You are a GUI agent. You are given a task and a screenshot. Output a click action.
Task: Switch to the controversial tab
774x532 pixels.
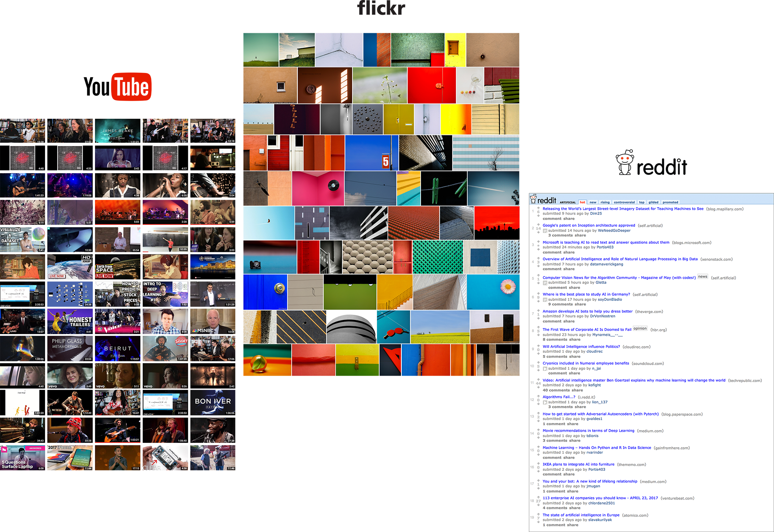(624, 202)
